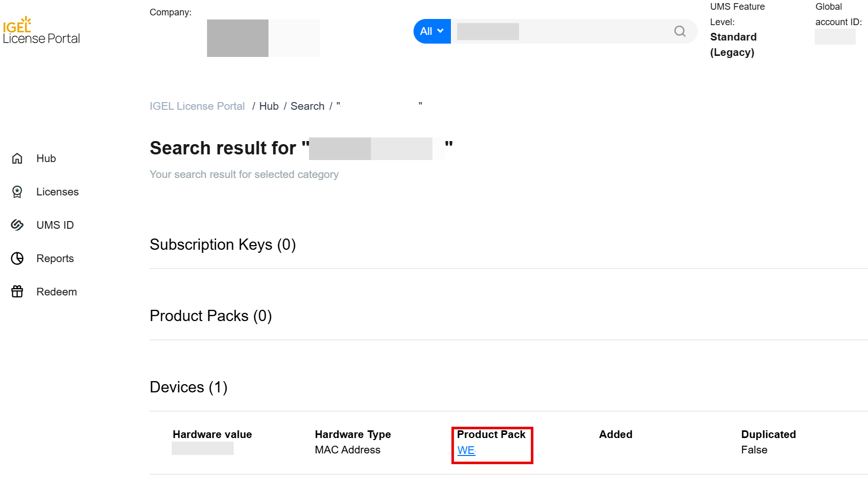The image size is (868, 477).
Task: Click the Devices (1) section heading
Action: pyautogui.click(x=189, y=387)
